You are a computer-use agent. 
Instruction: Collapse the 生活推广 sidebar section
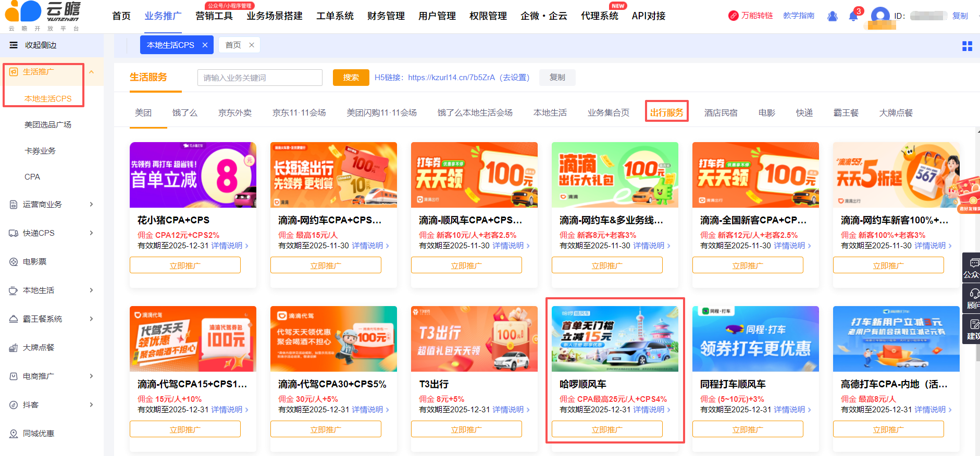coord(91,72)
